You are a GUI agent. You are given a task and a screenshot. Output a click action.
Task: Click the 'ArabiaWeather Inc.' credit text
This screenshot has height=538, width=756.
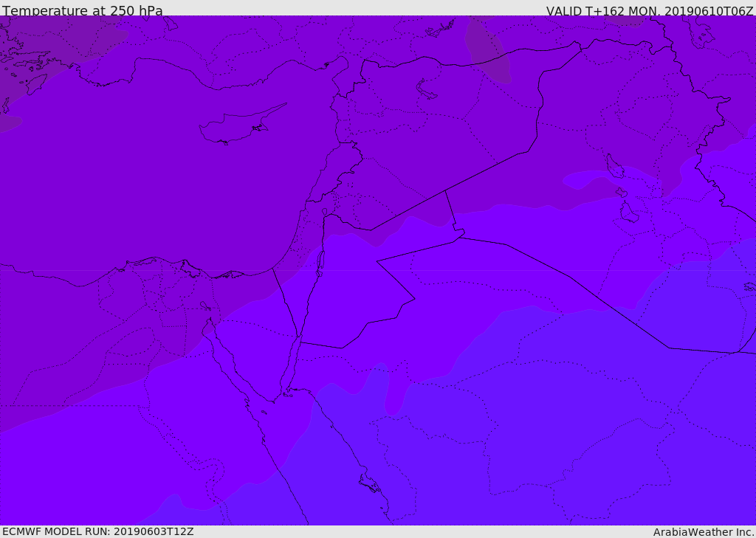(704, 532)
